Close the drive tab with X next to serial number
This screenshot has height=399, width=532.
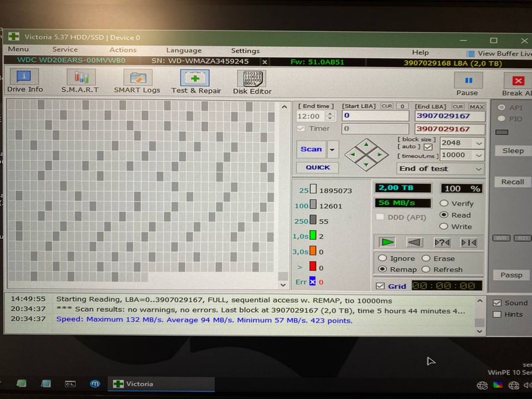265,62
